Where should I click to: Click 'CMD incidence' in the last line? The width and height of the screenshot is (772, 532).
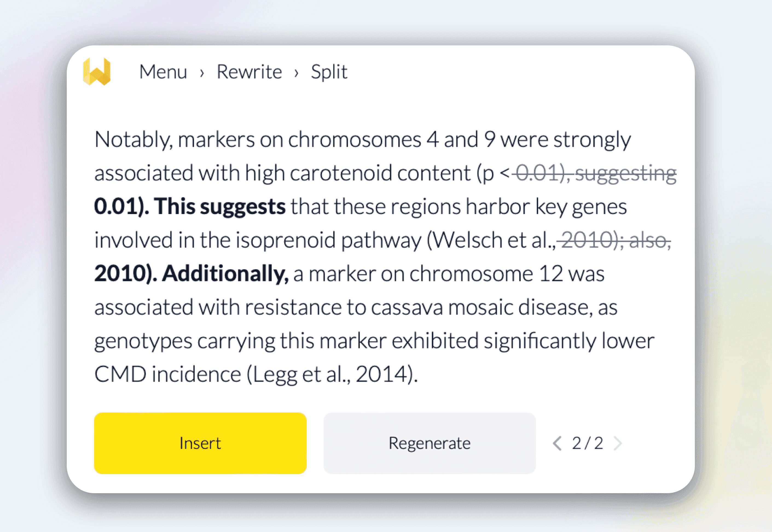click(167, 374)
